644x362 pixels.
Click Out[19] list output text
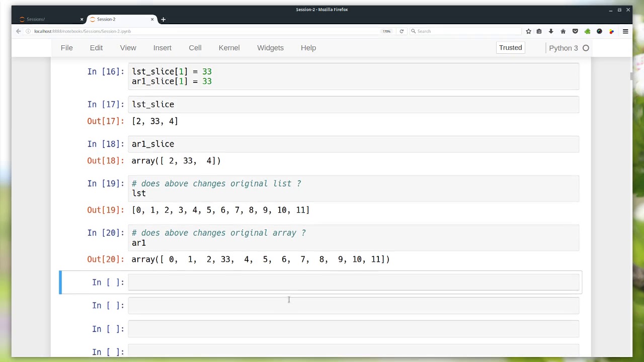pyautogui.click(x=221, y=210)
